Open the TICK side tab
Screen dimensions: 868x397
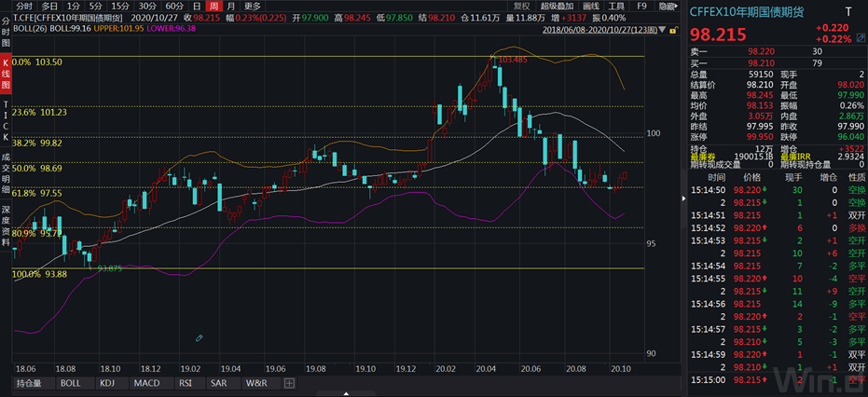[6, 121]
